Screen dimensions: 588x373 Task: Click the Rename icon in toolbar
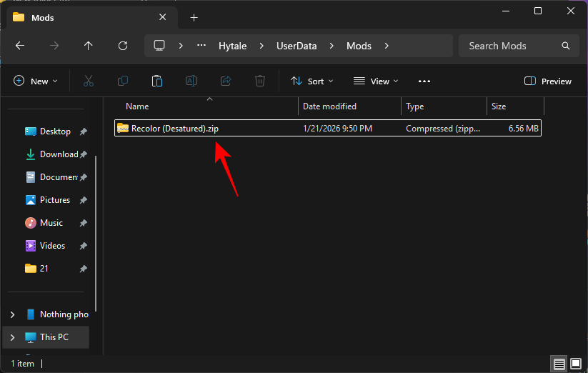[x=191, y=81]
